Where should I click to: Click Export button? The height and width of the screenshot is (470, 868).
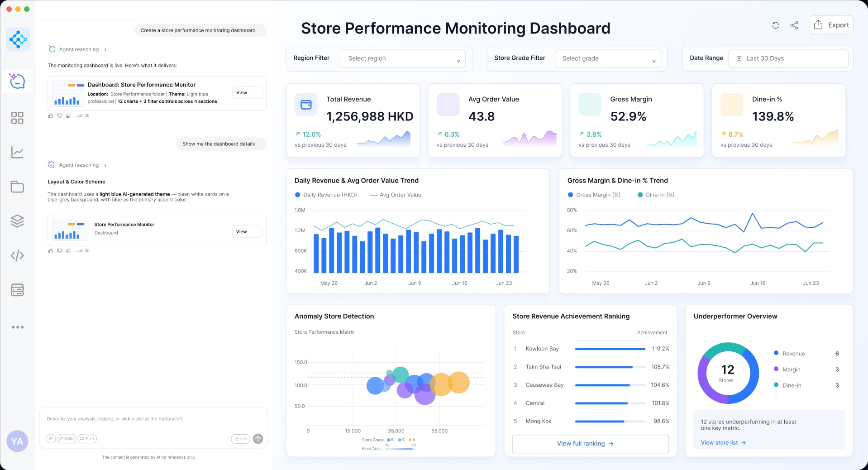(831, 25)
